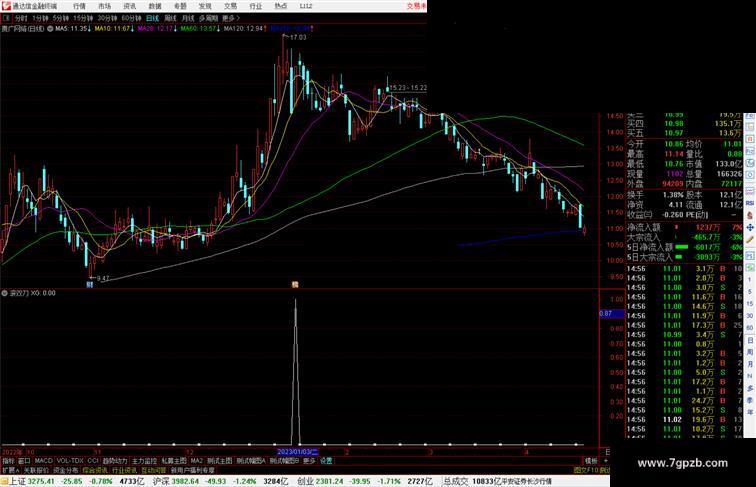Open the 行情 menu

pos(80,6)
